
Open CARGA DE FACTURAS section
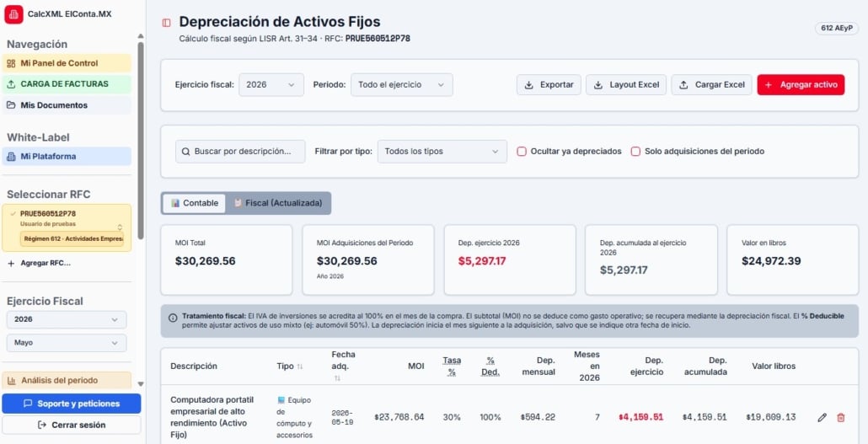(67, 84)
